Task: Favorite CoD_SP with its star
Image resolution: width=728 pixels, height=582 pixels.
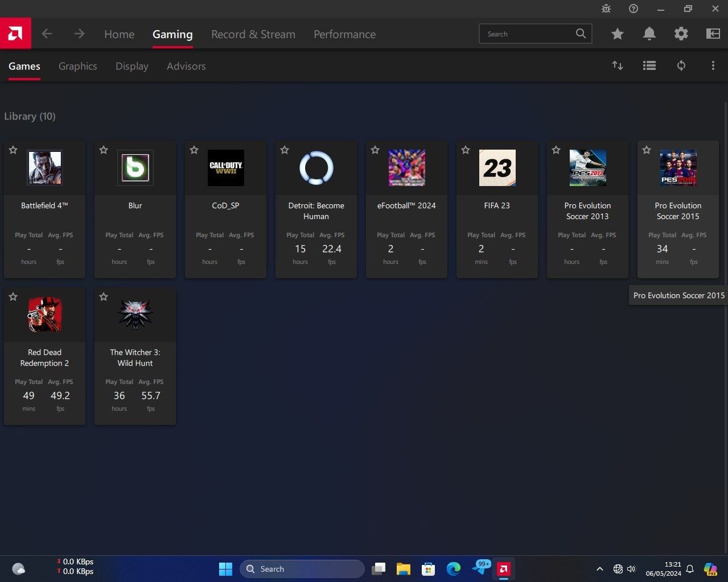Action: (194, 150)
